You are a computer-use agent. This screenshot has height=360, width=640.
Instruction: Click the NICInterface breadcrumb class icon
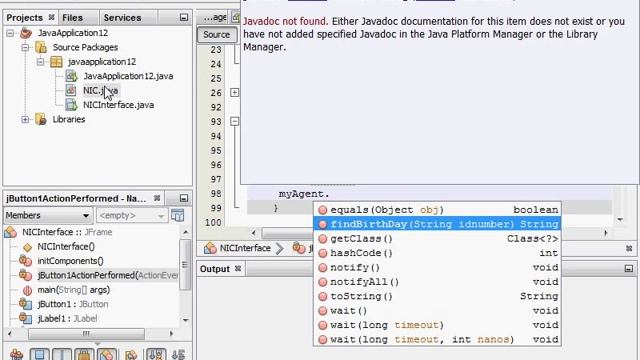point(210,248)
